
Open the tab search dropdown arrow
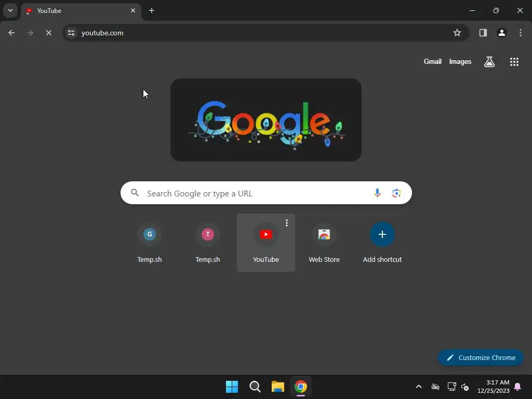(10, 10)
